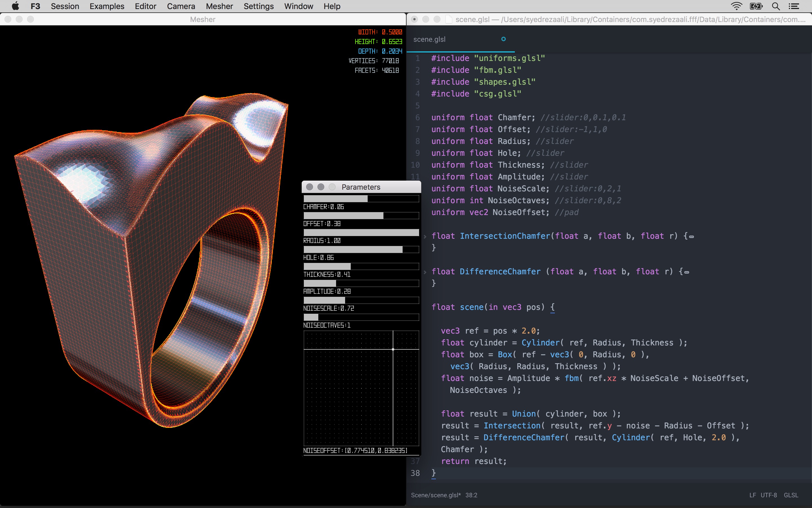Screen dimensions: 812x508
Task: Click the 38:2 cursor position indicator
Action: pyautogui.click(x=471, y=495)
